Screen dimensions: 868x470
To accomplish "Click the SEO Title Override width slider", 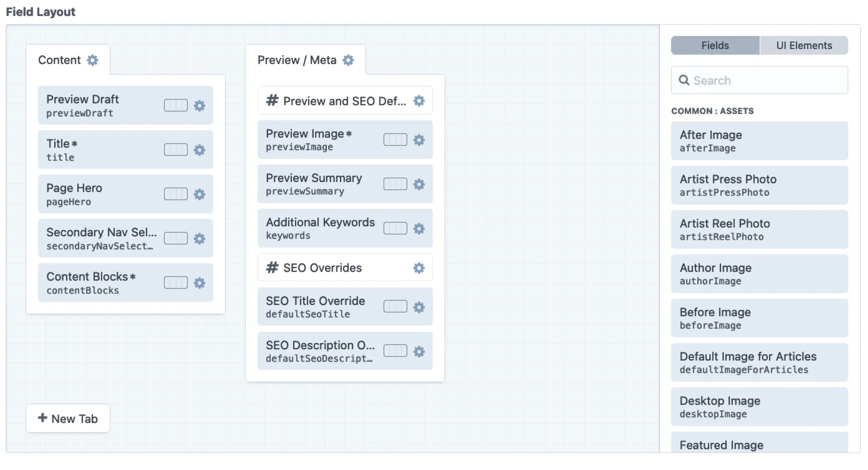I will tap(395, 306).
